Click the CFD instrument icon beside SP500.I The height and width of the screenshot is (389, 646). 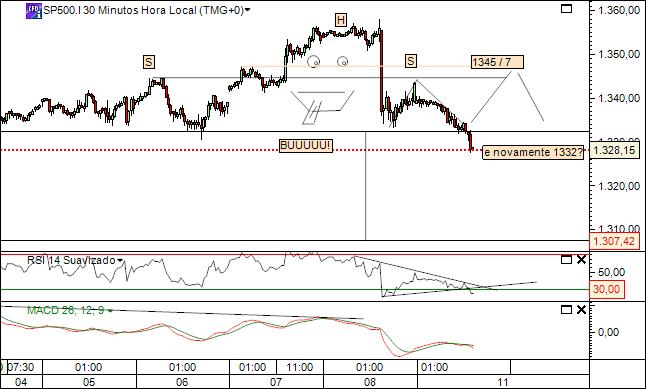[x=34, y=11]
